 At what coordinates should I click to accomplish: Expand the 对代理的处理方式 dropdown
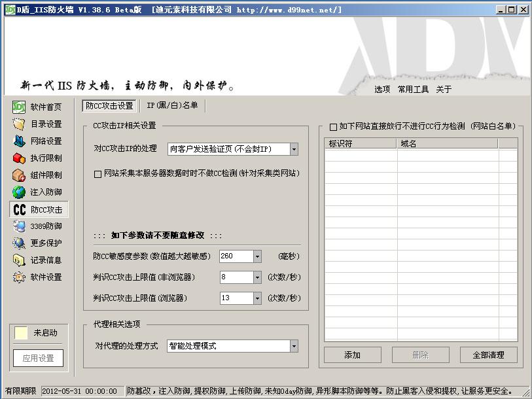(x=294, y=346)
